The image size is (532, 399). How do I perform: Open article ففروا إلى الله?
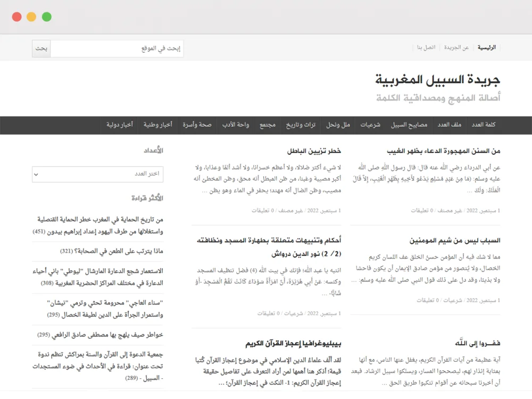[x=478, y=343]
